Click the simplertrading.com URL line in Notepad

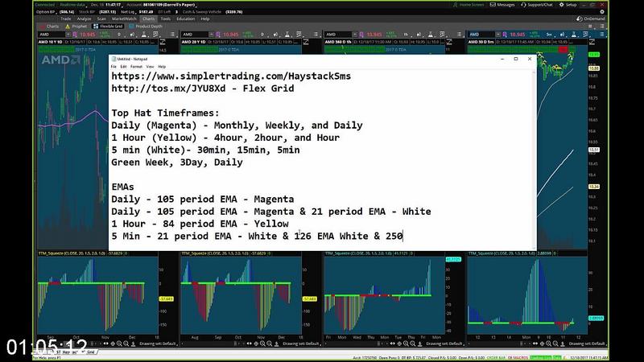231,76
